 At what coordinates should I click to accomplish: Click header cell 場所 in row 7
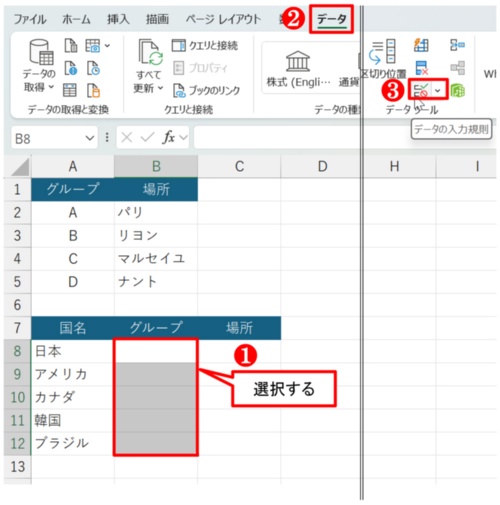click(x=239, y=328)
